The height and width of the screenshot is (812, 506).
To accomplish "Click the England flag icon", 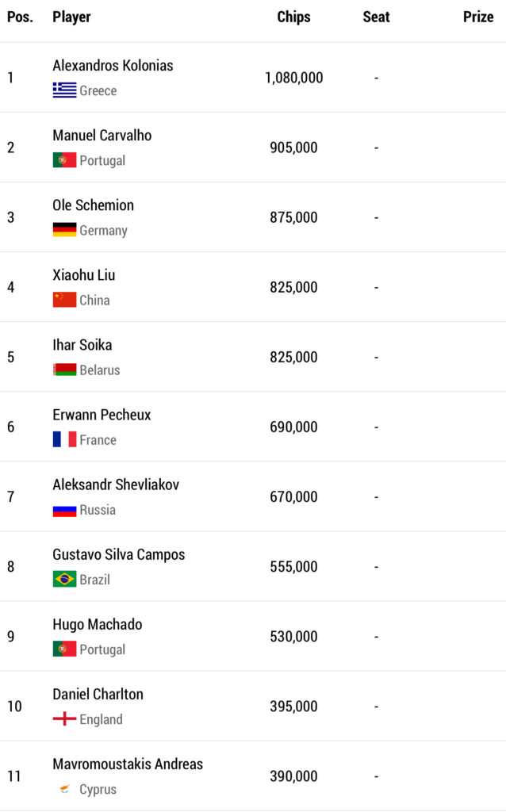I will pos(64,719).
